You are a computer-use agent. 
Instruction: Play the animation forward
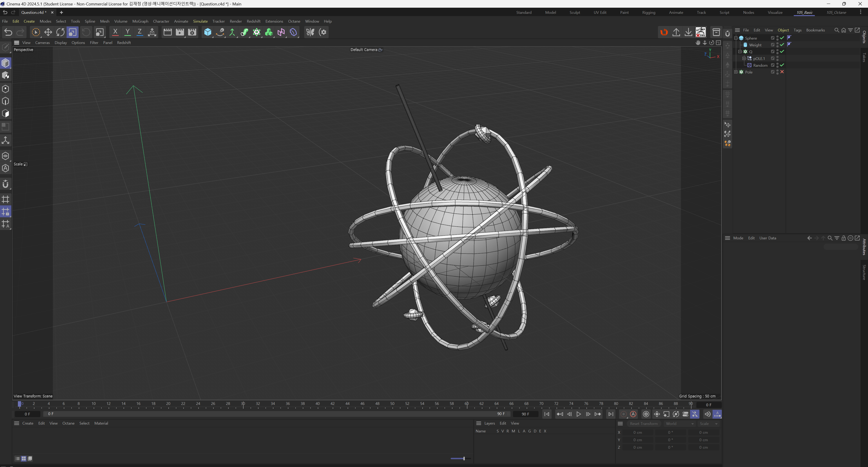(579, 414)
